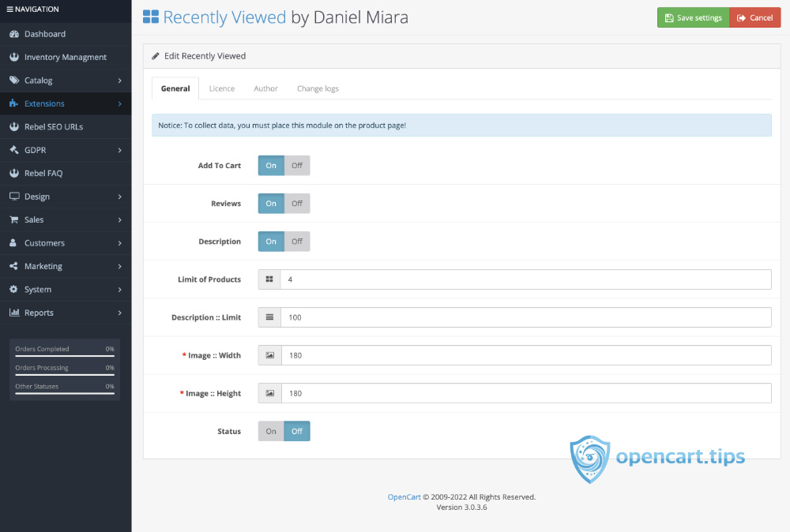790x532 pixels.
Task: Click Other Statuses progress bar
Action: click(65, 393)
